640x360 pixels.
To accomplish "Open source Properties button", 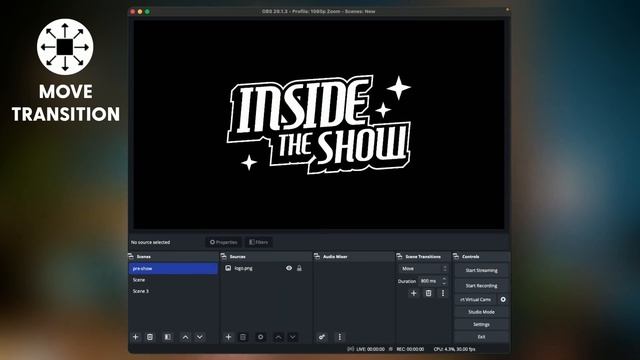I will tap(223, 242).
